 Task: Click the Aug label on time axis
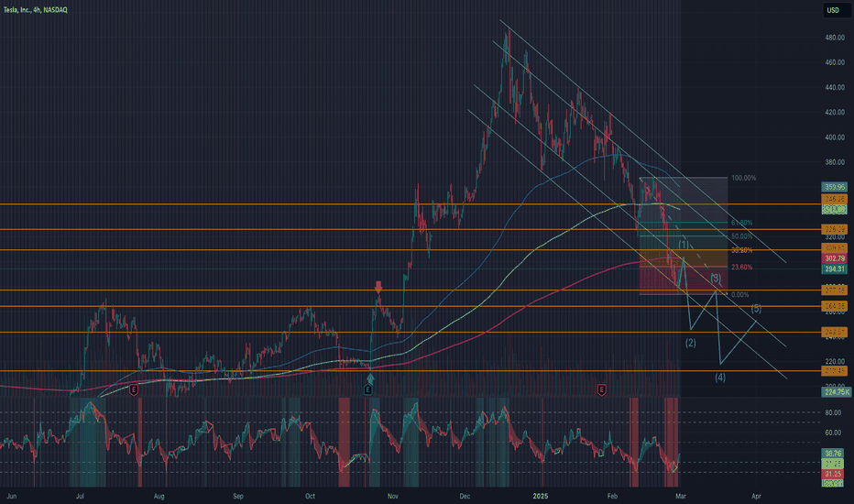coord(159,497)
